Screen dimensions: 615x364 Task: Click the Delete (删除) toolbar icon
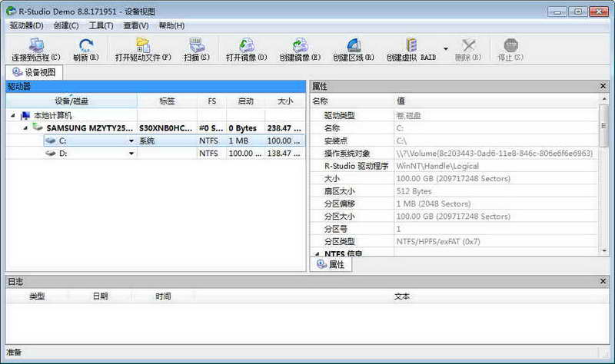tap(468, 45)
